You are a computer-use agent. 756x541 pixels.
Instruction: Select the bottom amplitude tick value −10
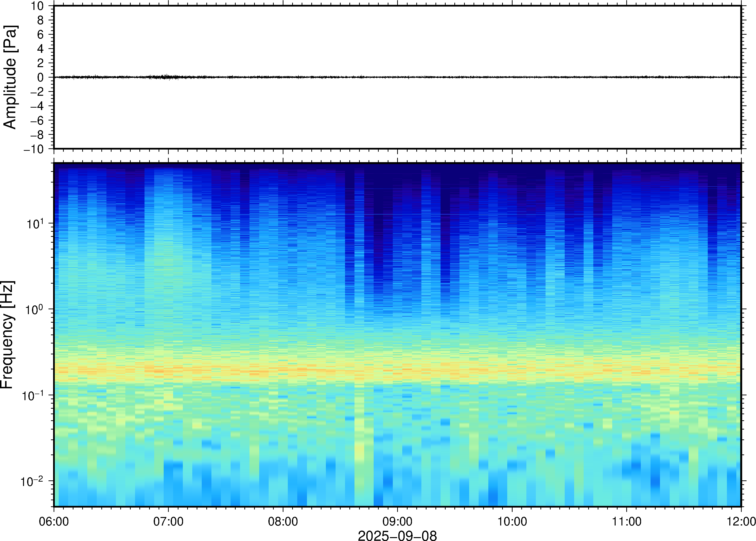tap(34, 149)
